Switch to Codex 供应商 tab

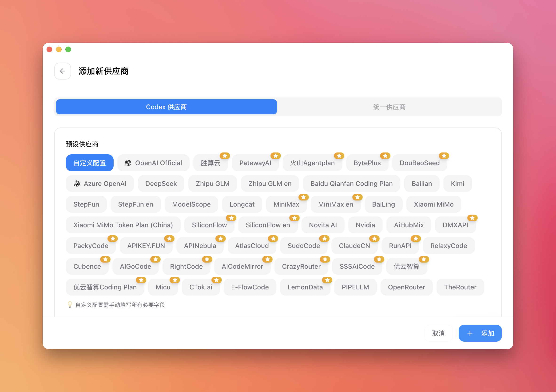[166, 107]
